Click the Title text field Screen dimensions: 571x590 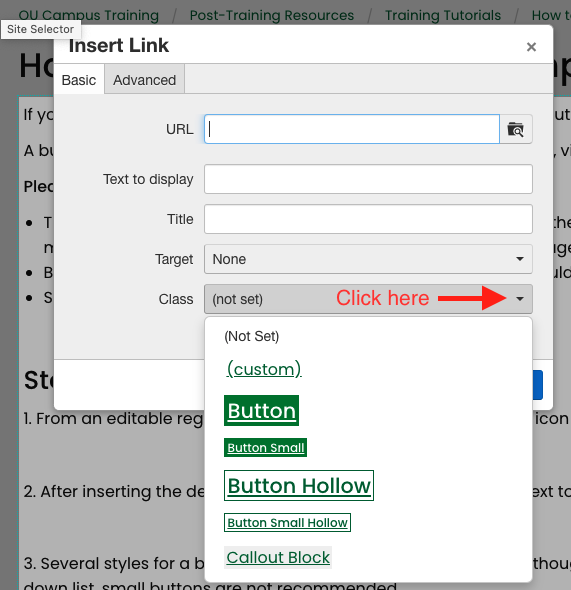click(368, 219)
